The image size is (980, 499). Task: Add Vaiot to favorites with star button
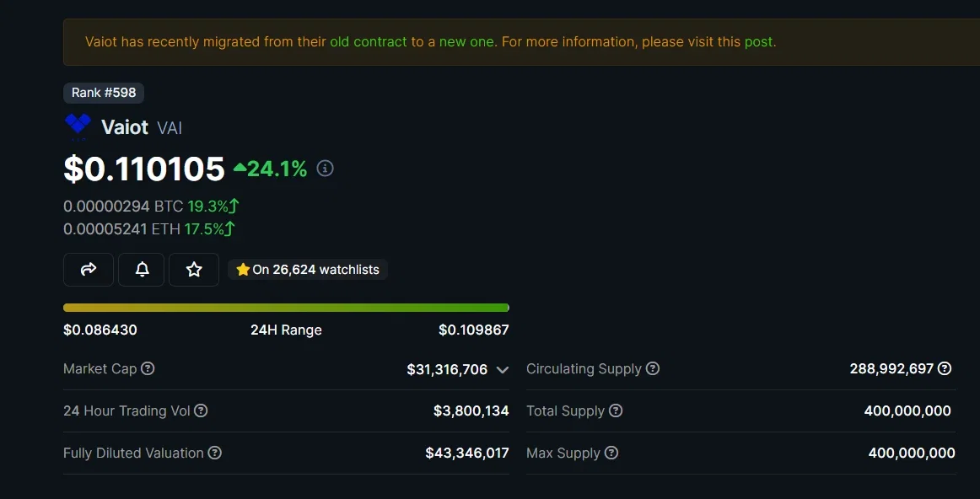194,269
